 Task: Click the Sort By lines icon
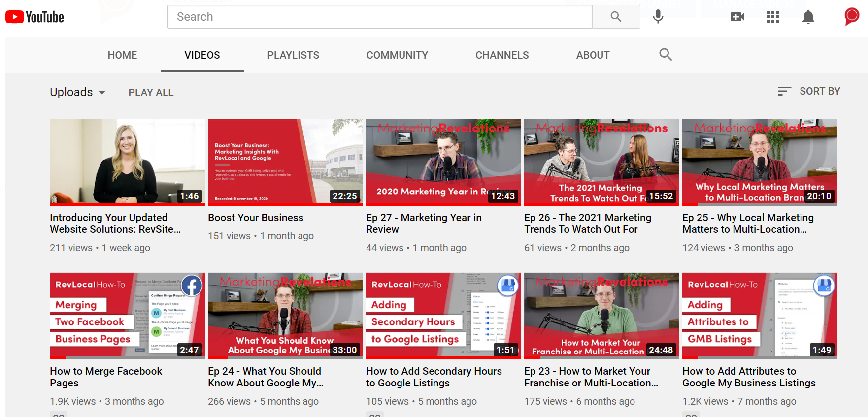point(784,91)
